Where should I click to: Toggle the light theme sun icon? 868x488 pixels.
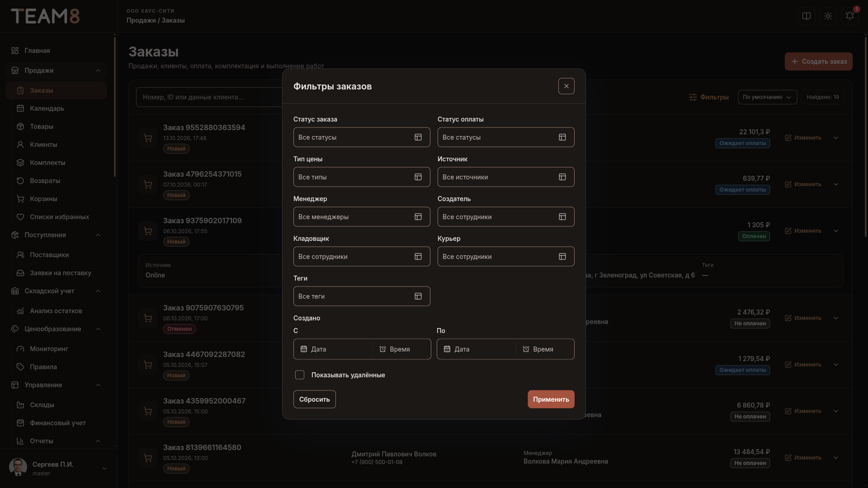(828, 16)
